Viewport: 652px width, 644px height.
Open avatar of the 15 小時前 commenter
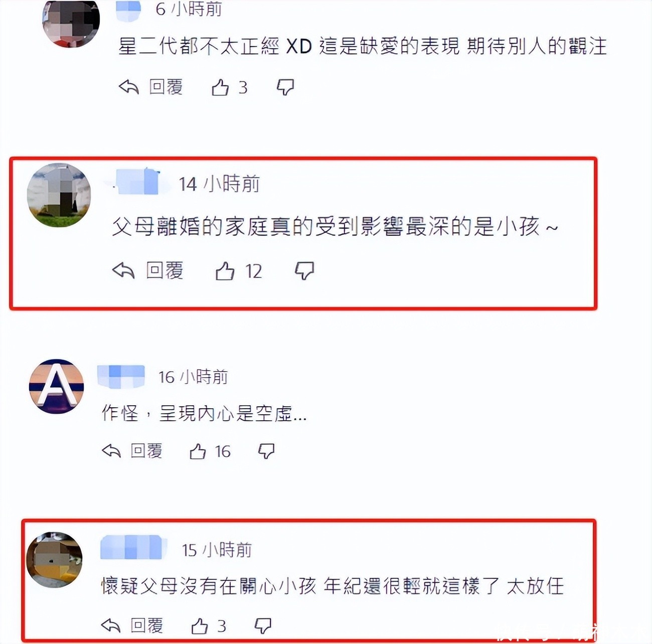tap(54, 560)
